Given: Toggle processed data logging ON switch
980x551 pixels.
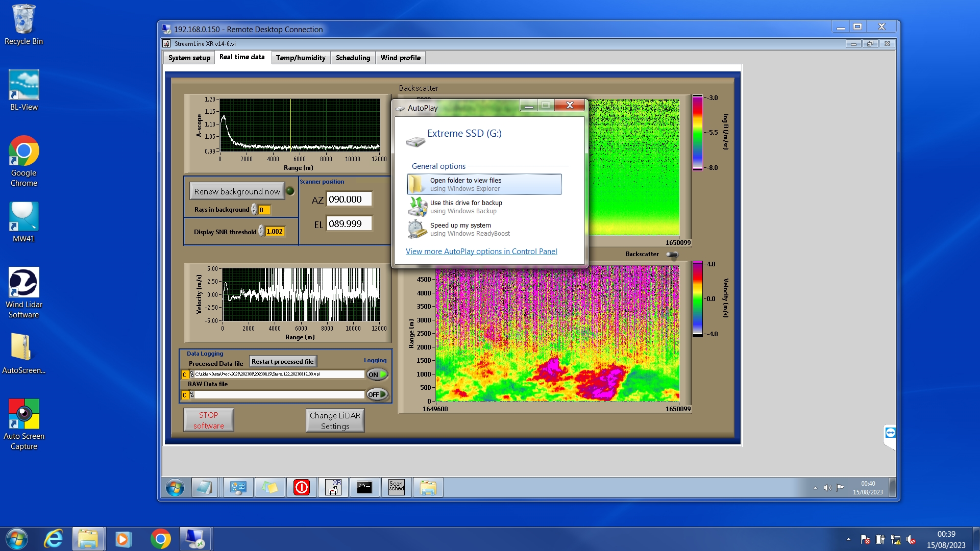Looking at the screenshot, I should point(377,374).
